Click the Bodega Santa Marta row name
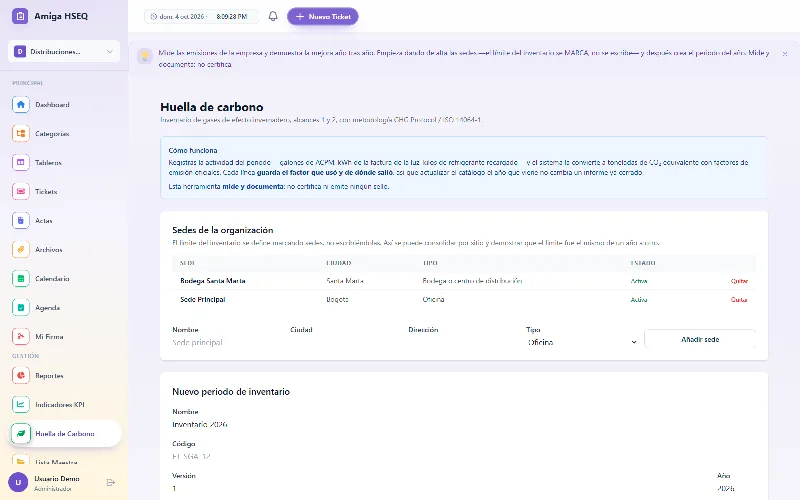800x500 pixels. click(x=213, y=281)
